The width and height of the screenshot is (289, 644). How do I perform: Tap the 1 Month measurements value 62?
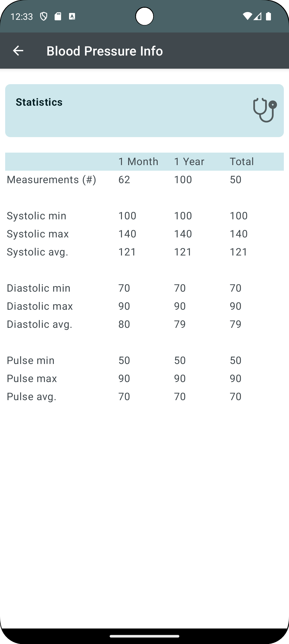click(124, 180)
